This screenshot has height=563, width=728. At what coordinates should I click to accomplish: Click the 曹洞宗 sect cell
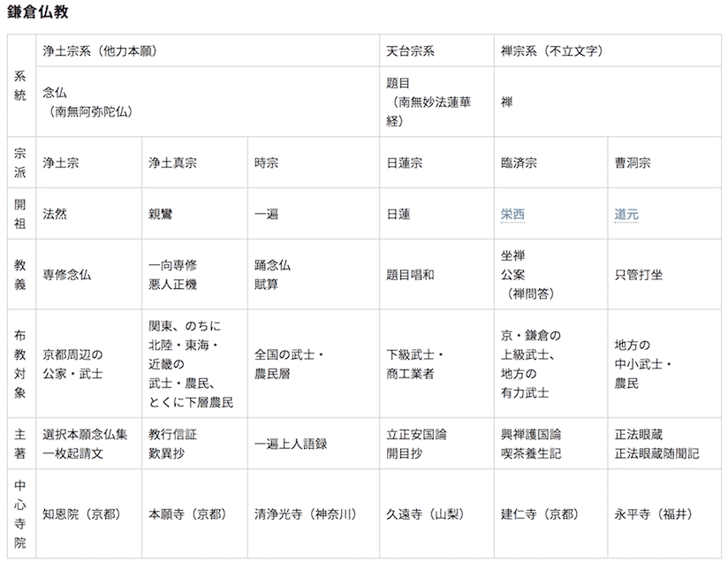pyautogui.click(x=664, y=163)
